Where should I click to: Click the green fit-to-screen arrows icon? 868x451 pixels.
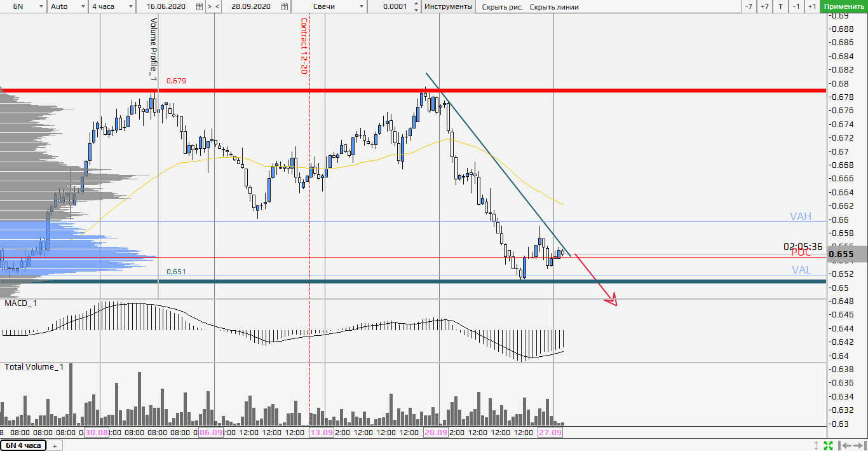click(x=828, y=445)
